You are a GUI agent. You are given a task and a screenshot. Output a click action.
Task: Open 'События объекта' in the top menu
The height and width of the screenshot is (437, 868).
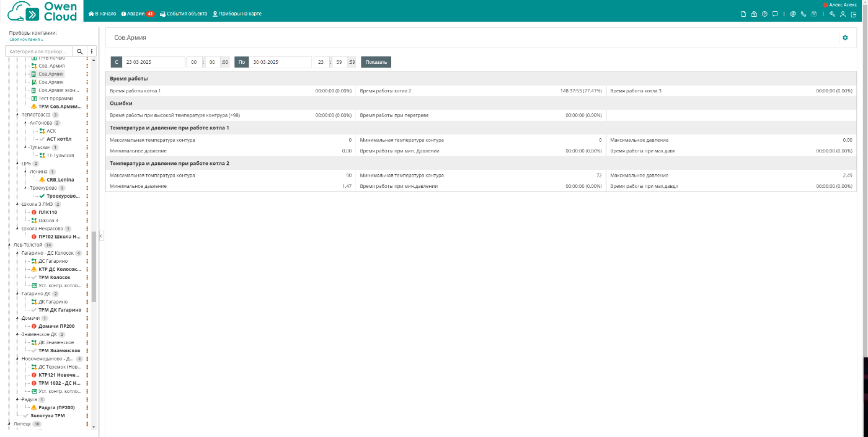[x=183, y=14]
